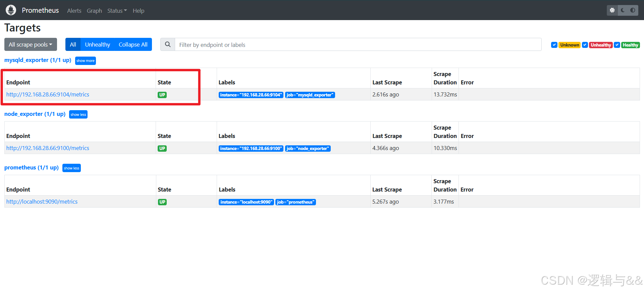
Task: Click the Prometheus flame logo icon
Action: pyautogui.click(x=11, y=10)
